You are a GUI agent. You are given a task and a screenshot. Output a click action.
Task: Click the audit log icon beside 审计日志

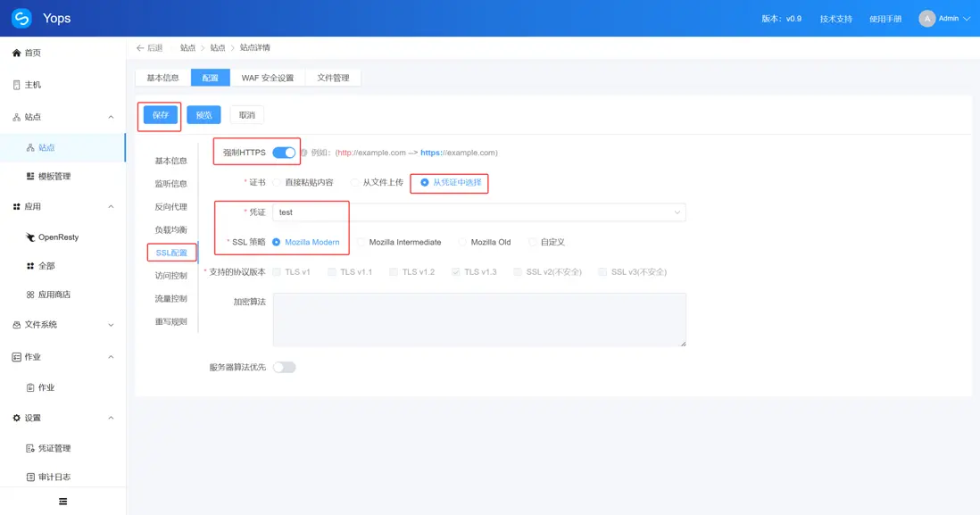pos(30,477)
